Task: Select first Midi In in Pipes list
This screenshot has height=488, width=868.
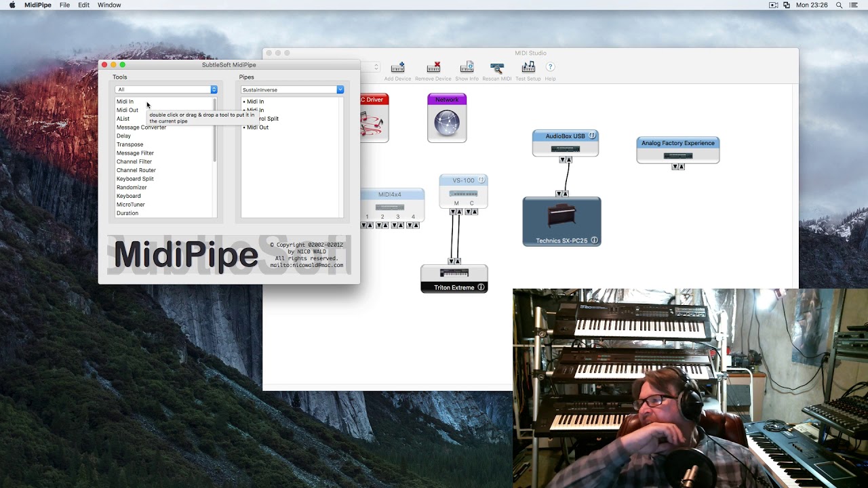Action: 255,102
